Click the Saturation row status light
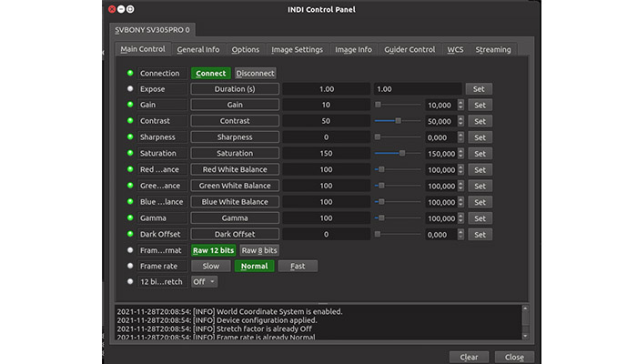Image resolution: width=637 pixels, height=364 pixels. [130, 153]
